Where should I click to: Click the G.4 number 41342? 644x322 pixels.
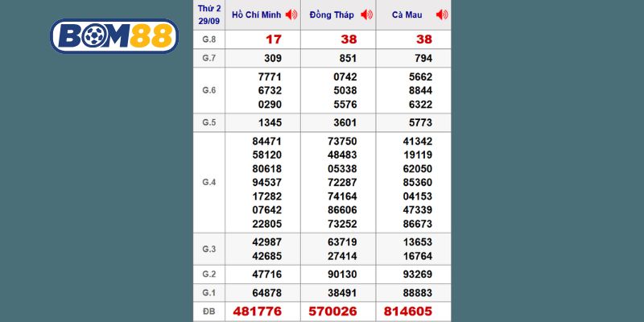coord(417,142)
